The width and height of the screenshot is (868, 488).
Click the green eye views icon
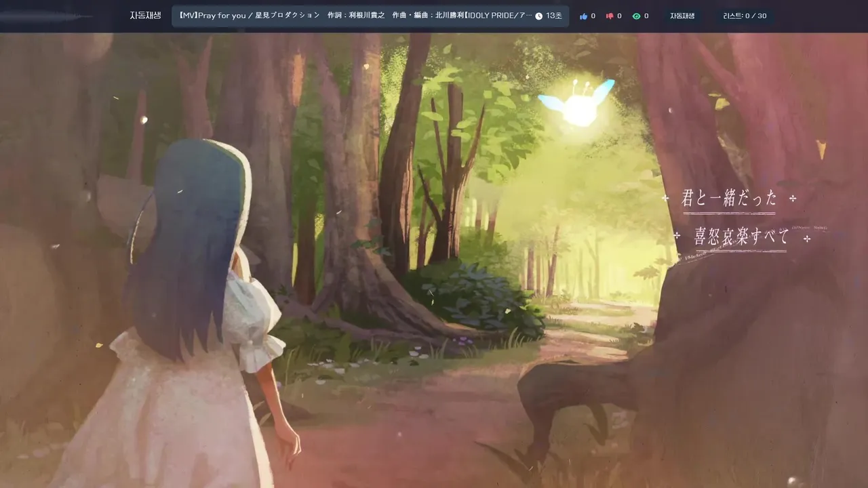click(x=636, y=16)
